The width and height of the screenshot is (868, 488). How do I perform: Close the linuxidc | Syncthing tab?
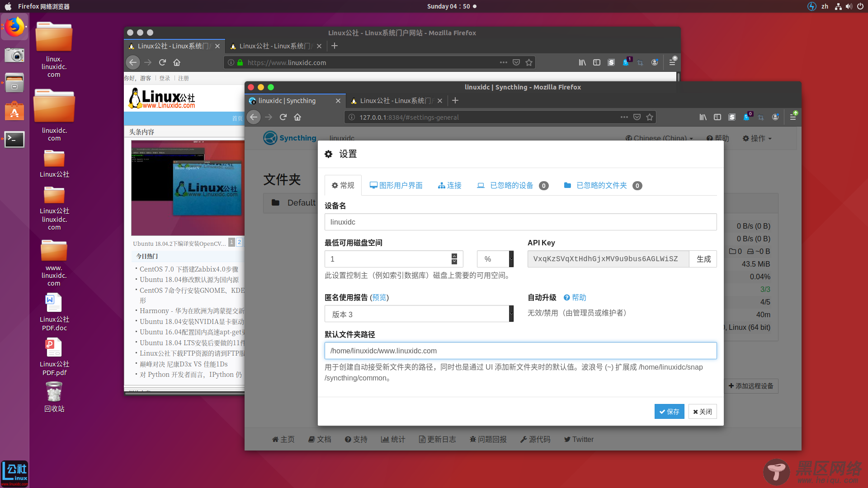pyautogui.click(x=338, y=101)
